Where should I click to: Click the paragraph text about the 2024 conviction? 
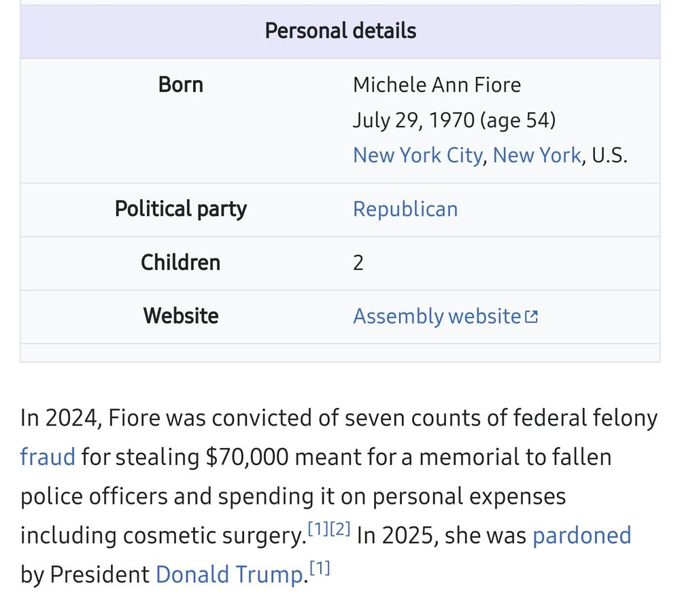click(x=339, y=496)
